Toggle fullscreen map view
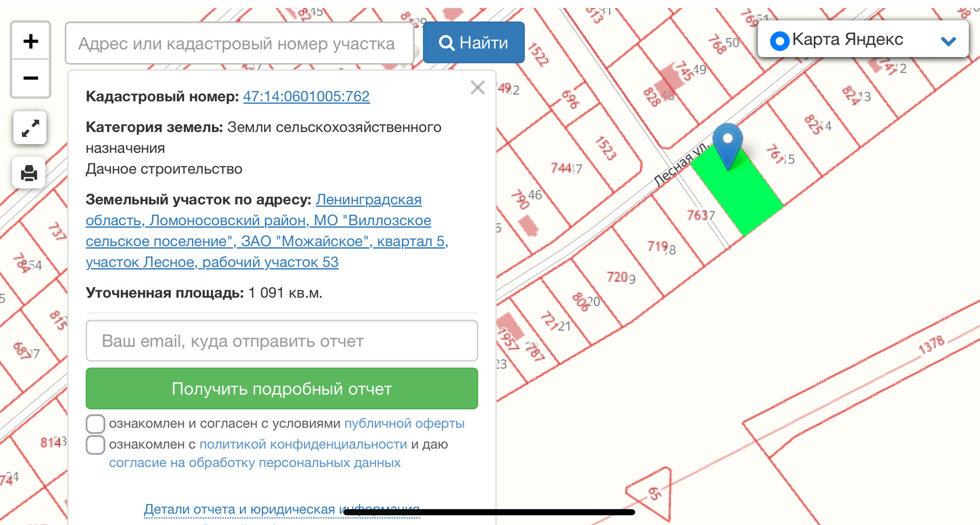 [x=30, y=128]
